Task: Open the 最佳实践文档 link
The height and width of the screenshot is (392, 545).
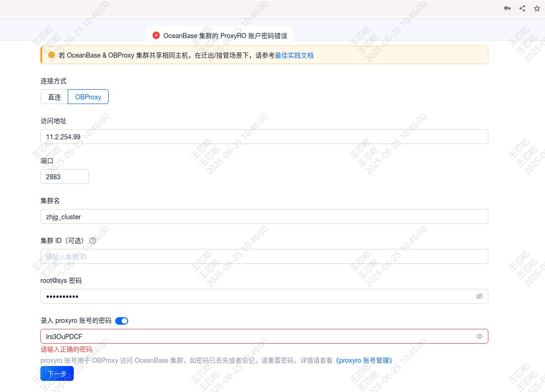Action: tap(294, 55)
